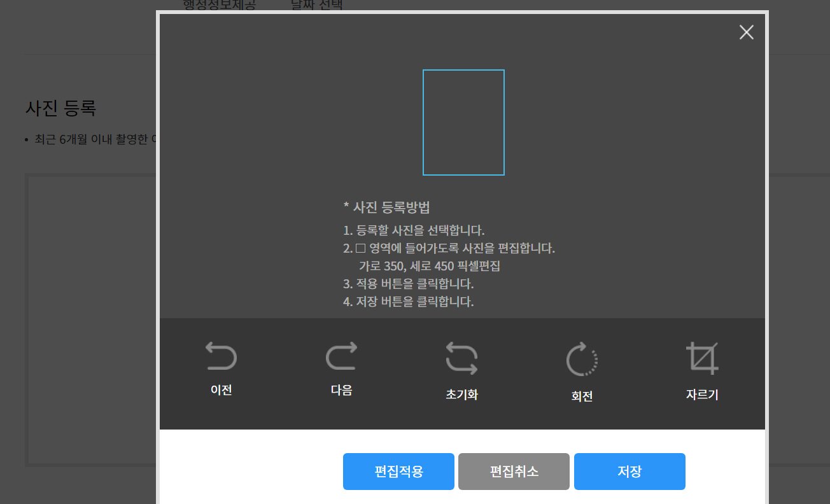The width and height of the screenshot is (830, 504).
Task: Click the '사진 등록' section heading
Action: pyautogui.click(x=60, y=108)
